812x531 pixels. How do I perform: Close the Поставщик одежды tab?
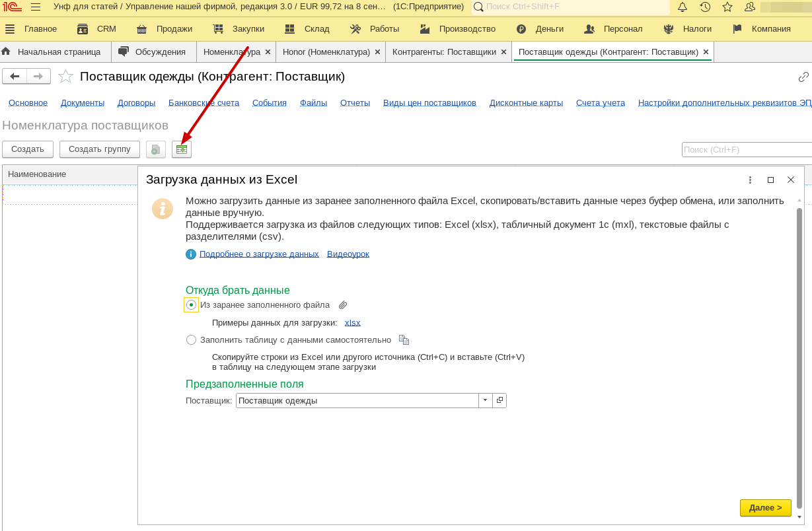(x=706, y=52)
